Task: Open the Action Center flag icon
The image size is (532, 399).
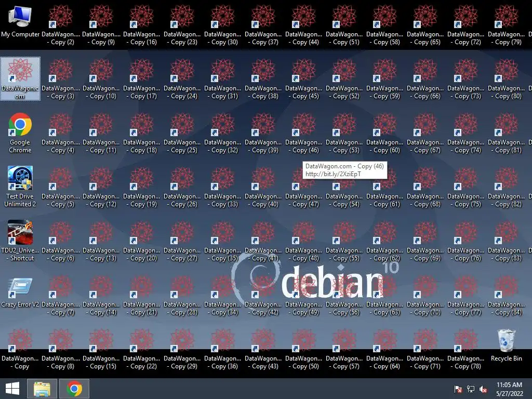Action: (458, 389)
